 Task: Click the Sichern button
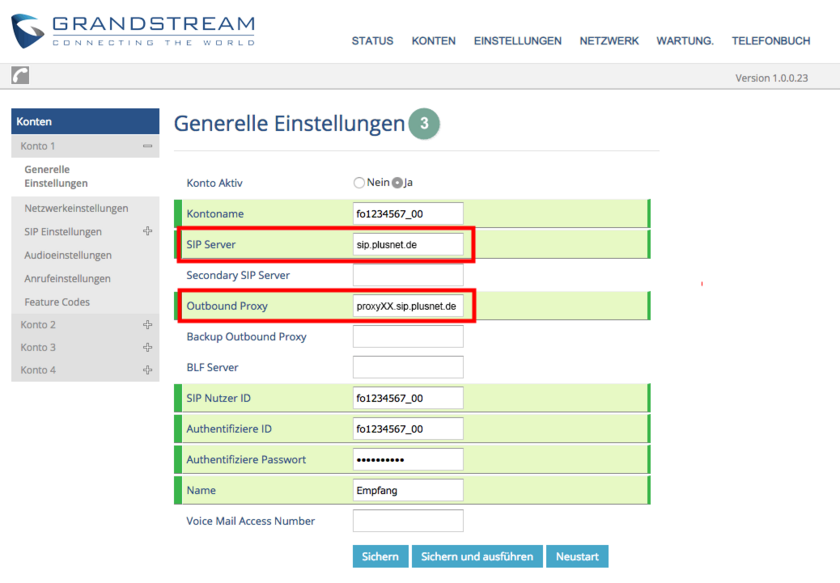380,556
